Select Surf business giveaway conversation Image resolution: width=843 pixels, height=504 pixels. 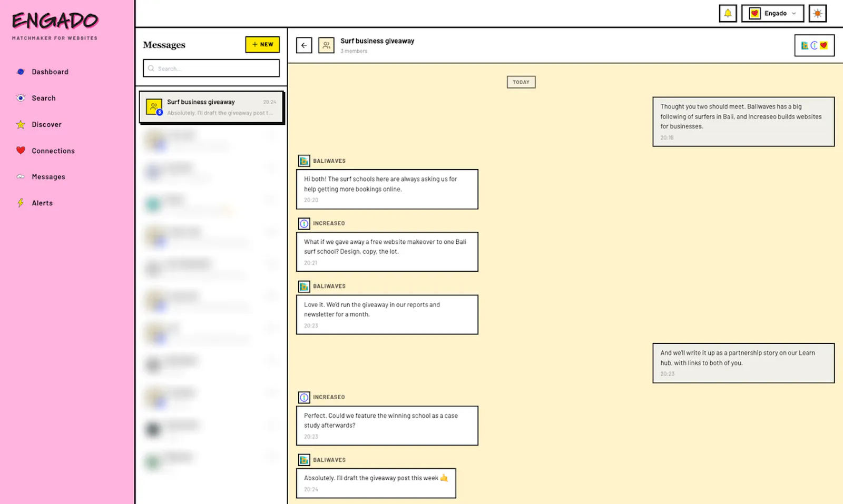(x=212, y=107)
